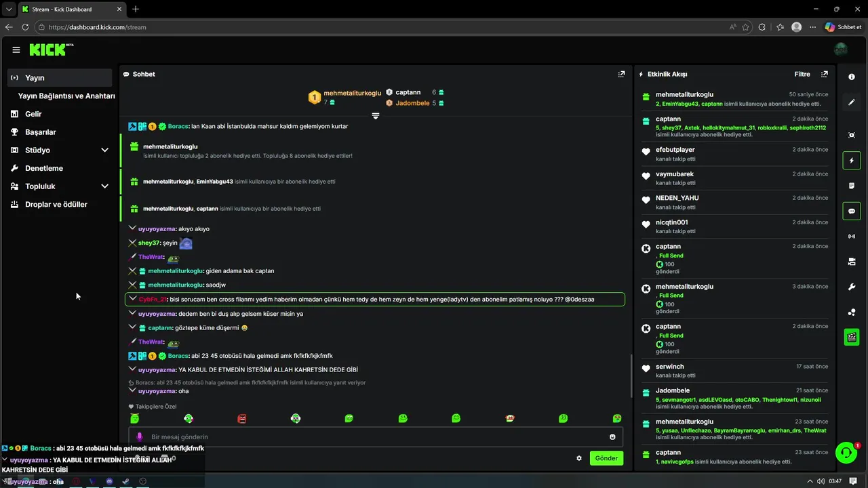
Task: Open the taskbar clock showing 03:47
Action: (x=835, y=481)
